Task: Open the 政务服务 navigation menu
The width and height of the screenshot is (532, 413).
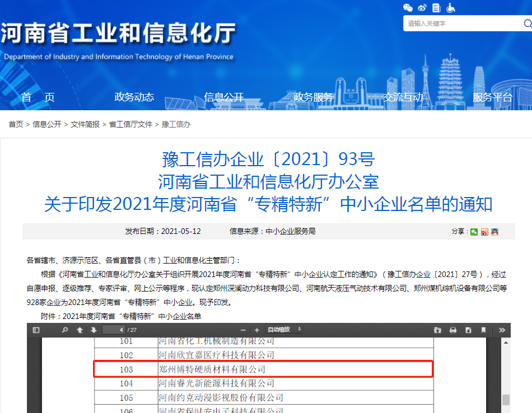Action: (314, 97)
